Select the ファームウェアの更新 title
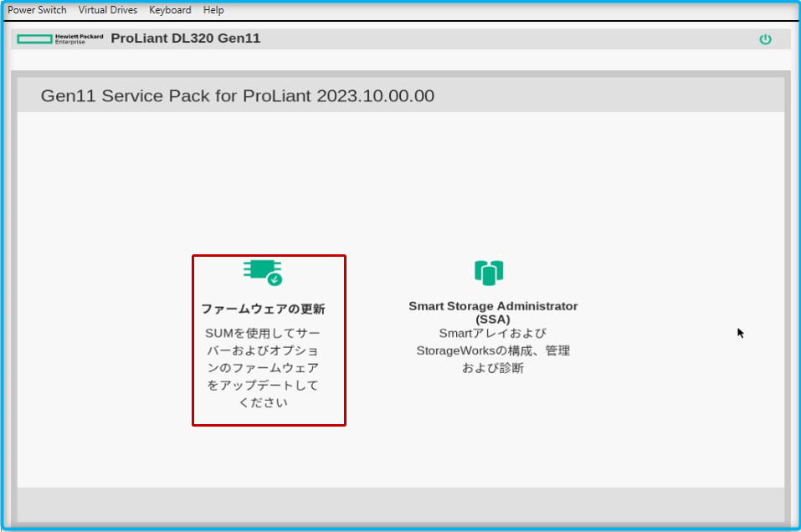The width and height of the screenshot is (801, 532). point(263,309)
